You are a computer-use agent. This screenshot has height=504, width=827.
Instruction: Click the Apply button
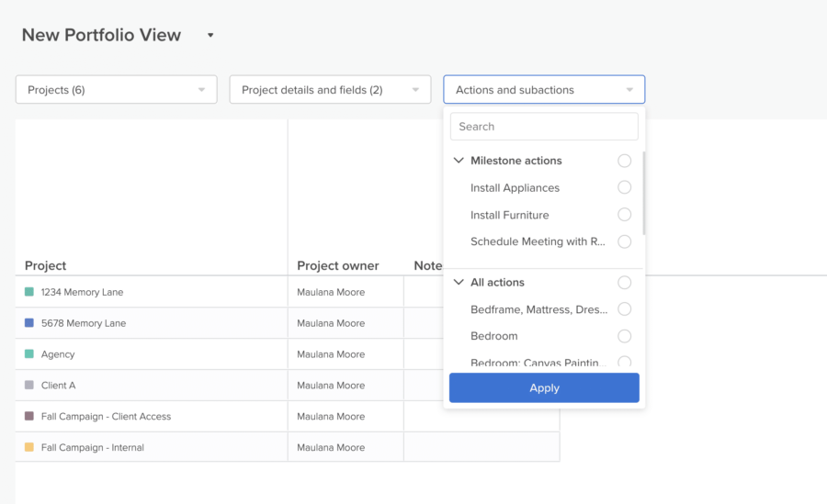(x=544, y=388)
